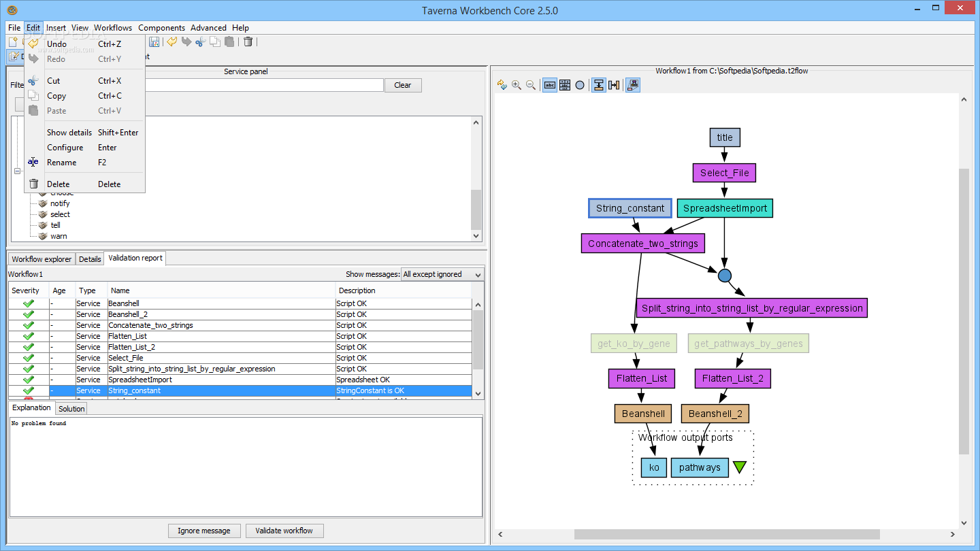Click the diagram's horizontal scrollbar thumb
The image size is (980, 551).
pyautogui.click(x=727, y=535)
